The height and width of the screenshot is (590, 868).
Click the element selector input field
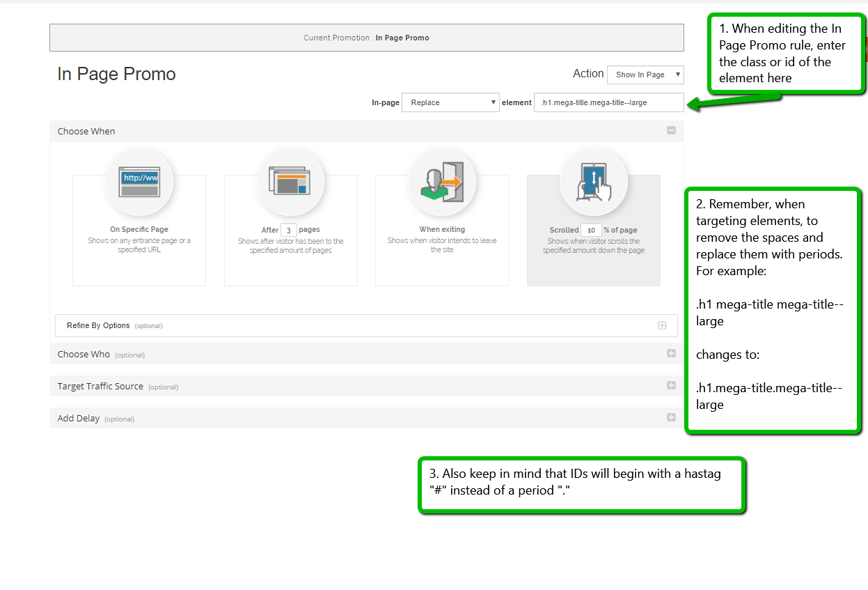608,102
